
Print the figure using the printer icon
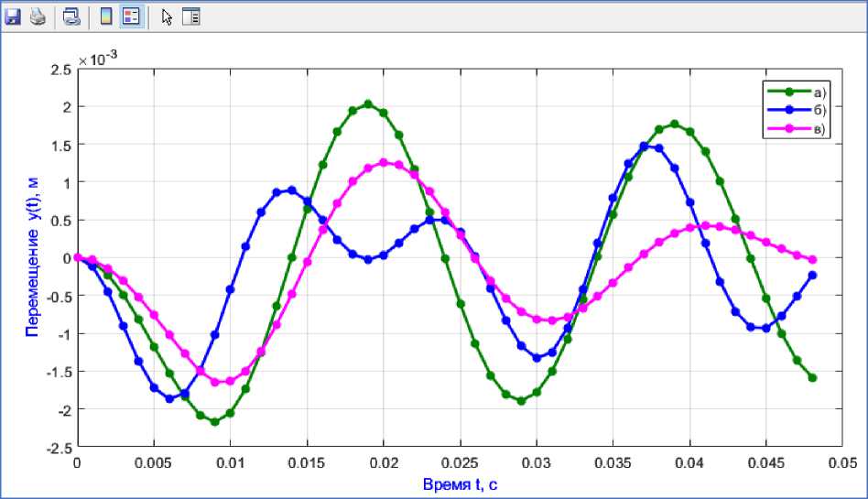pos(38,17)
